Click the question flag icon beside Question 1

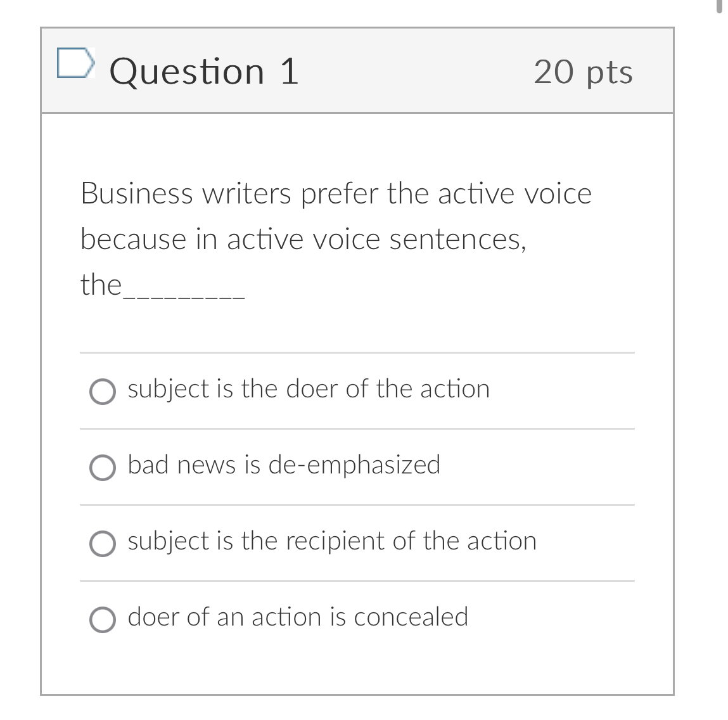[75, 64]
